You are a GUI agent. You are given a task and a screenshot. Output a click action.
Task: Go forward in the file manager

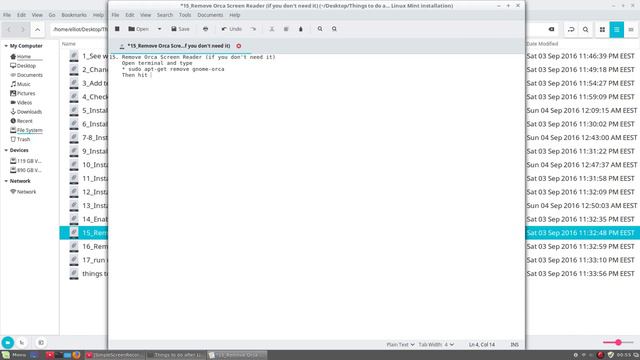tap(22, 29)
